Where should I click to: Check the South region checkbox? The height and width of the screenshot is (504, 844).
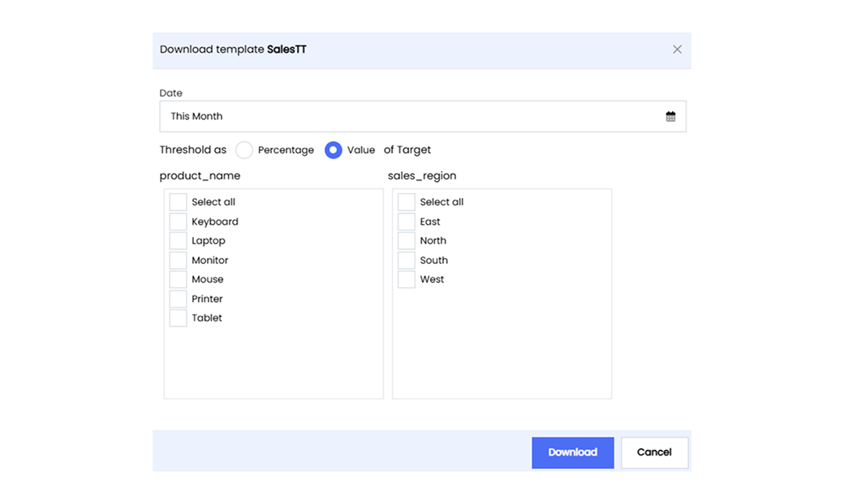[407, 261]
